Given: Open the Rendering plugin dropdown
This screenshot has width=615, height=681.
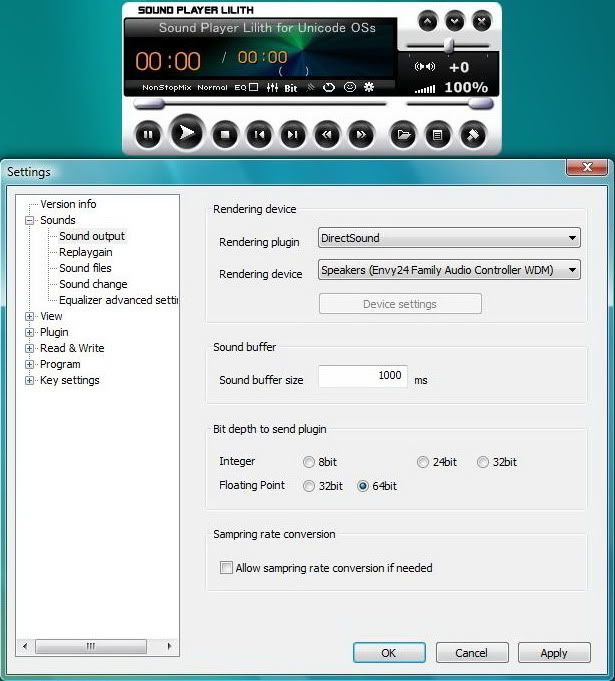Looking at the screenshot, I should [x=449, y=238].
